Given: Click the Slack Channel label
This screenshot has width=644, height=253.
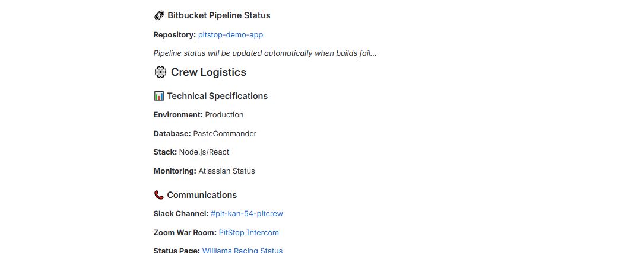Looking at the screenshot, I should tap(180, 213).
